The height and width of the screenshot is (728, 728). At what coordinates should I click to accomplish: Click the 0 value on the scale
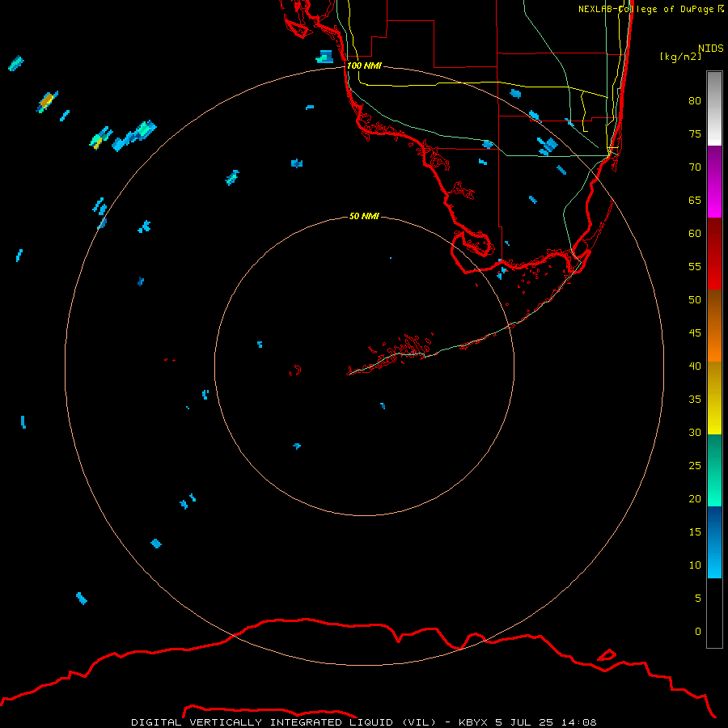coord(698,632)
